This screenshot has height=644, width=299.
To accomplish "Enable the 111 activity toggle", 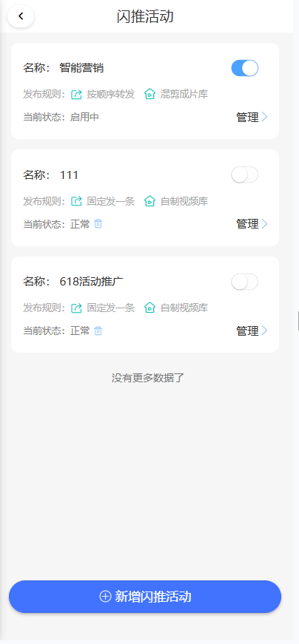I will click(x=245, y=175).
